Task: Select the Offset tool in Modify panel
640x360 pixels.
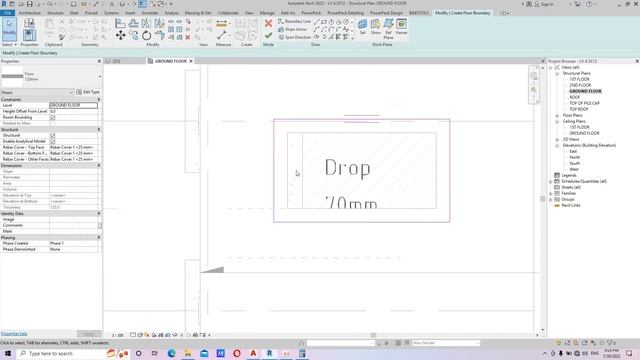Action: coord(133,23)
